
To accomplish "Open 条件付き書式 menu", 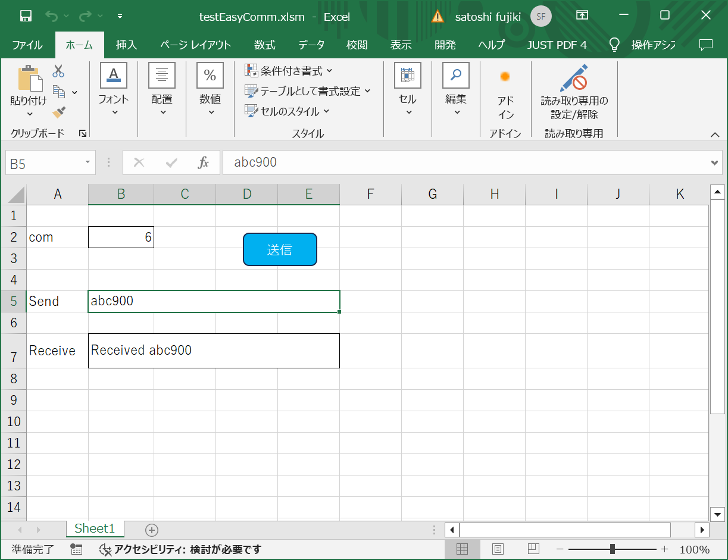I will tap(289, 71).
